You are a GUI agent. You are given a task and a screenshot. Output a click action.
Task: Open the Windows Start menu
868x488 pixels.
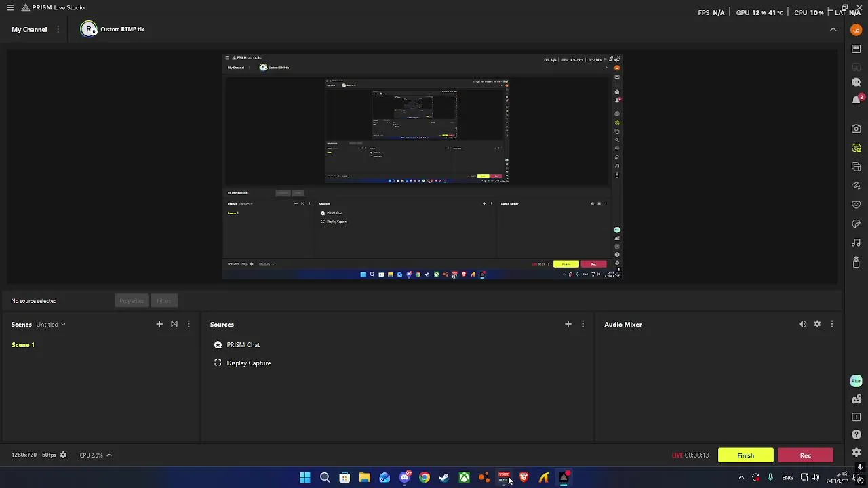pos(305,478)
